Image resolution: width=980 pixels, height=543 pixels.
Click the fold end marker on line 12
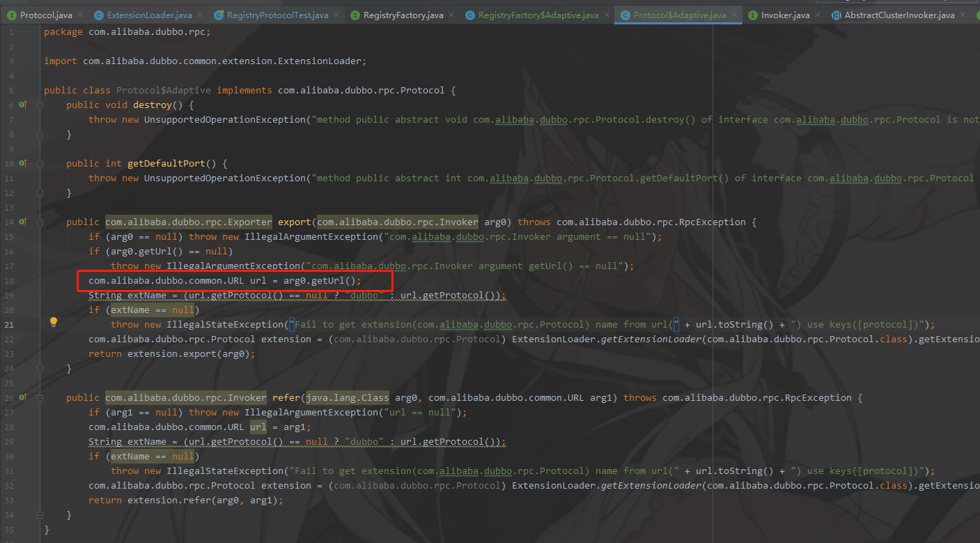(40, 192)
